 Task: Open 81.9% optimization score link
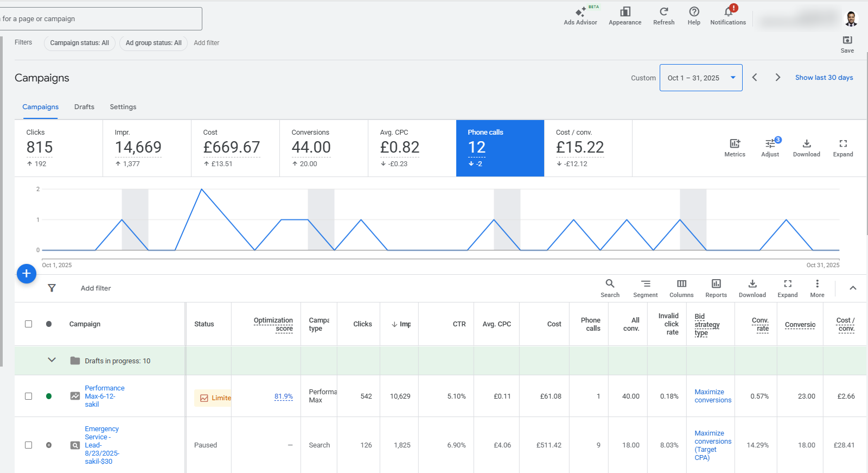click(x=283, y=396)
